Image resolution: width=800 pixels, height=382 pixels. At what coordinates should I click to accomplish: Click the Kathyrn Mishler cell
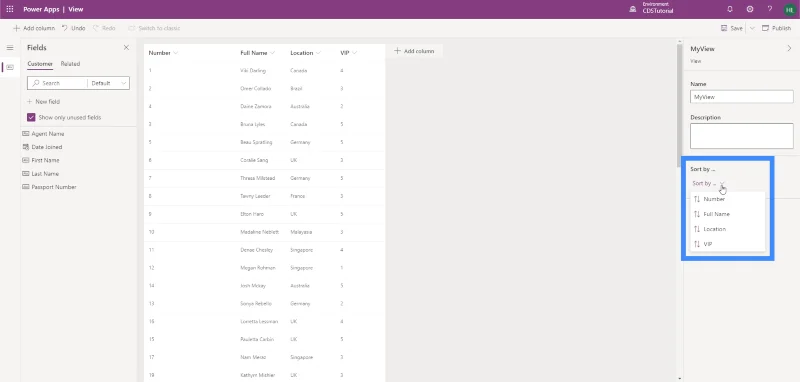tap(258, 375)
